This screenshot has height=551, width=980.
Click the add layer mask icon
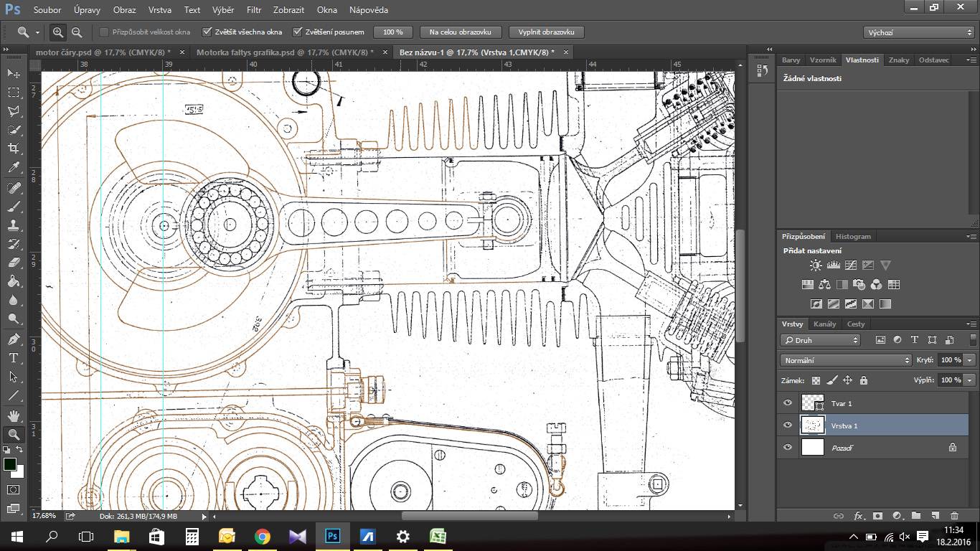click(877, 516)
